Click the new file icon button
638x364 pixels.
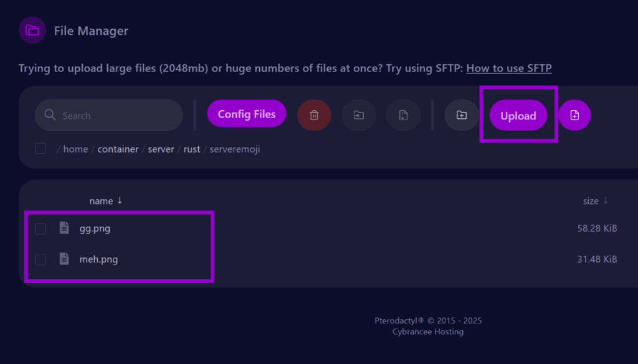click(x=574, y=115)
